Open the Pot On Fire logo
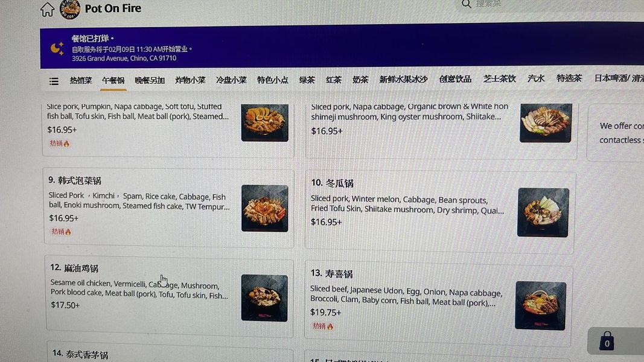The height and width of the screenshot is (362, 644). pyautogui.click(x=70, y=9)
